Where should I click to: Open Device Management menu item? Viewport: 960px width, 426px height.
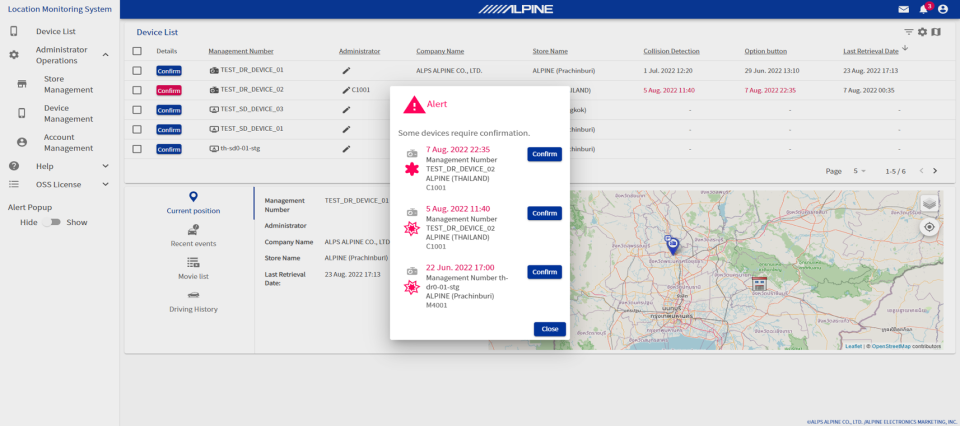[x=69, y=113]
